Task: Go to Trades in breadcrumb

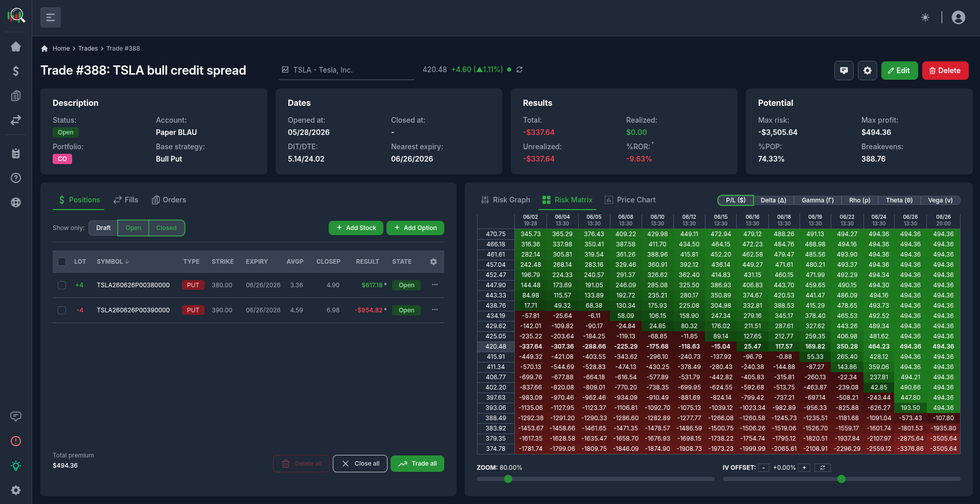Action: (x=88, y=49)
